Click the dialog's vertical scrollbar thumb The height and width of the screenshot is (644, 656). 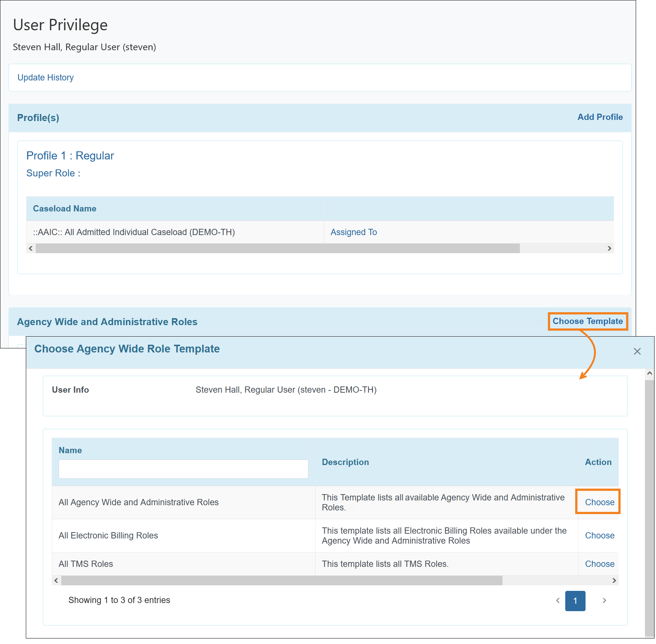pyautogui.click(x=649, y=507)
